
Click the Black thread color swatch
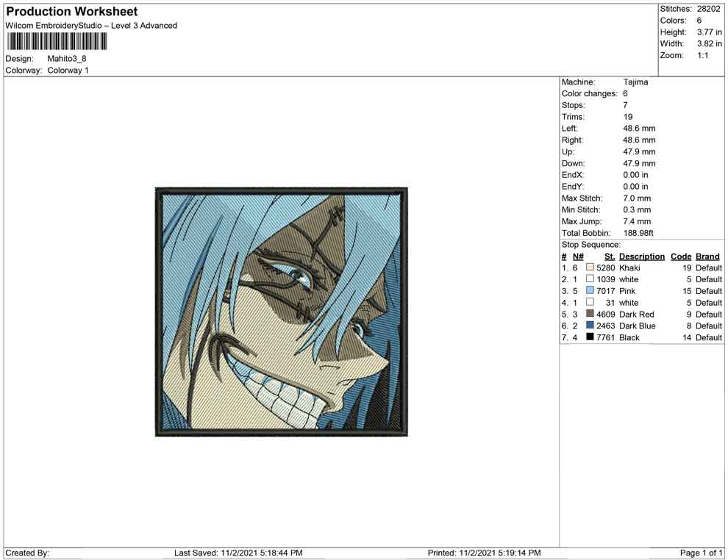[590, 337]
